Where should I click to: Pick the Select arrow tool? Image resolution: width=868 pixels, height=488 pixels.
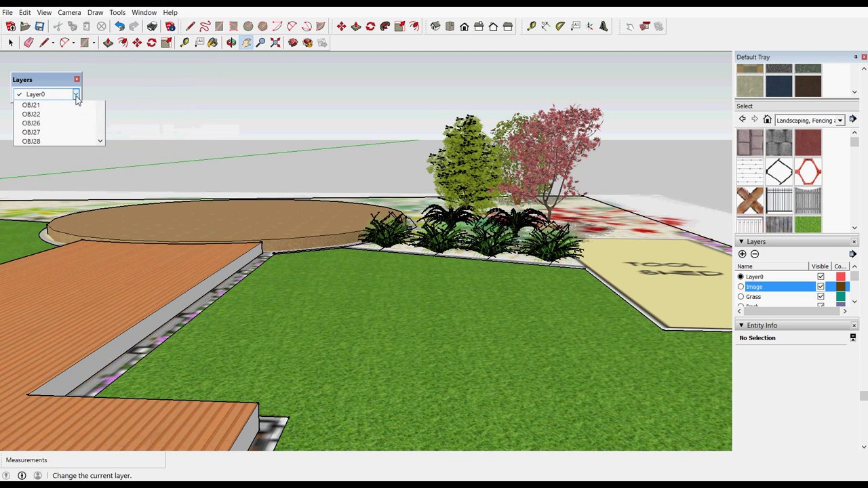[10, 43]
